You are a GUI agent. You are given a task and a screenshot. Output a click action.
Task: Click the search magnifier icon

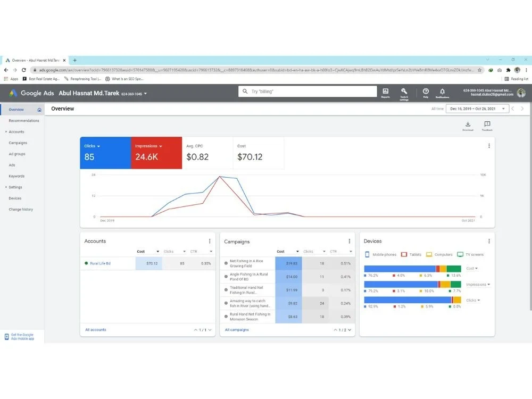tap(245, 92)
